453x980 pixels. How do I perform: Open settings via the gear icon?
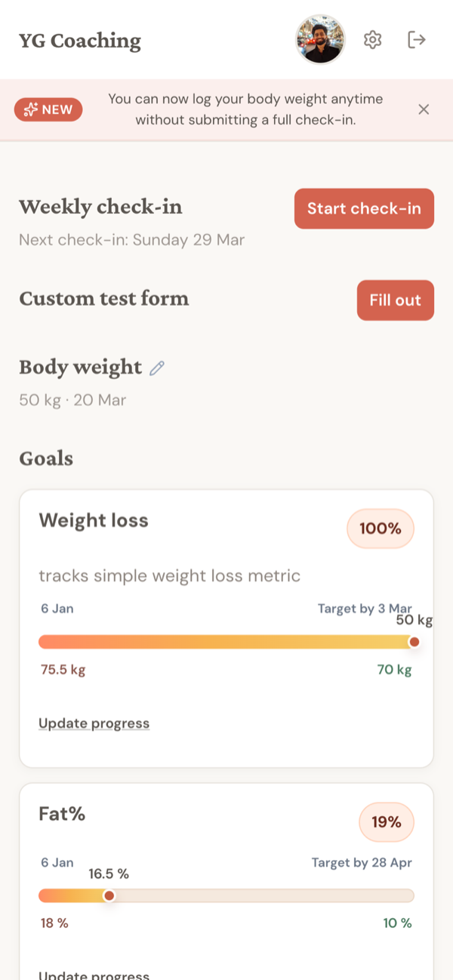point(372,39)
